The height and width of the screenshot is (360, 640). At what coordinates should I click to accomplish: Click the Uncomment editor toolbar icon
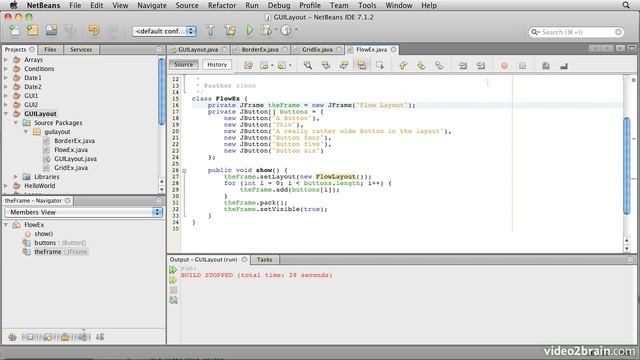point(564,66)
